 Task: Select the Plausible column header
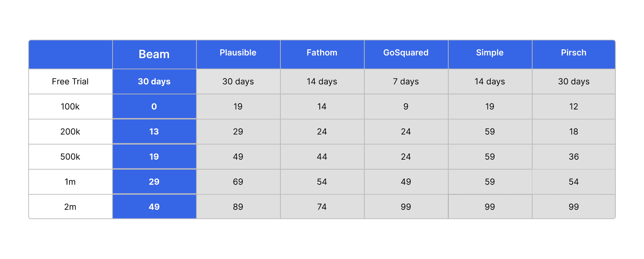point(238,53)
